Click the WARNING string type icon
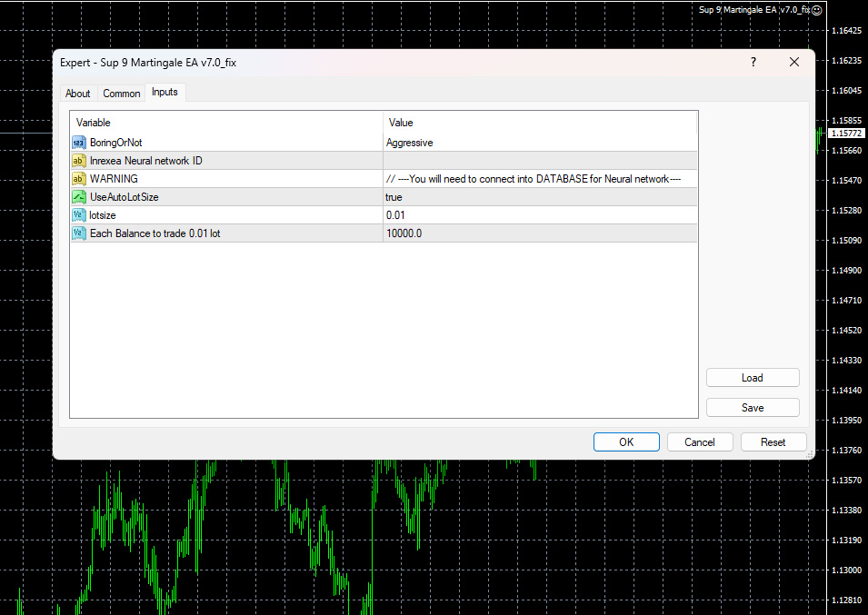The image size is (868, 615). point(78,179)
